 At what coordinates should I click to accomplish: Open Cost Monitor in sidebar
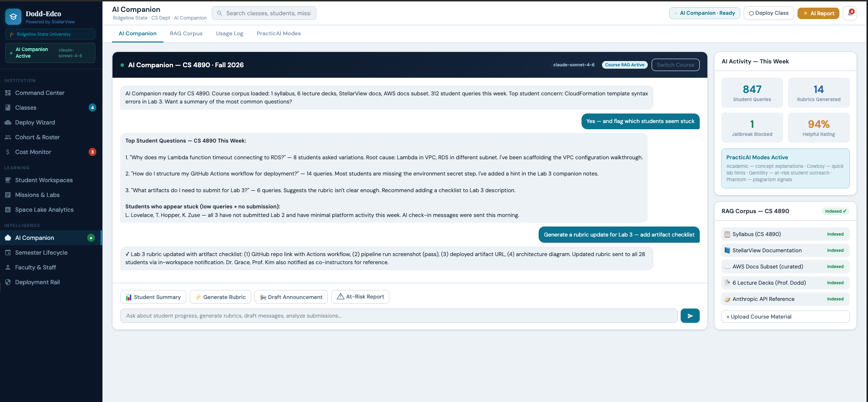pos(33,152)
